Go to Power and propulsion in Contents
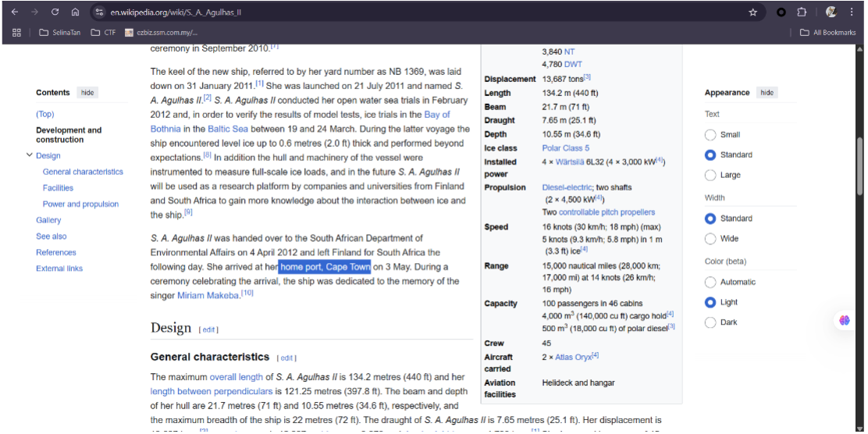 pyautogui.click(x=80, y=204)
